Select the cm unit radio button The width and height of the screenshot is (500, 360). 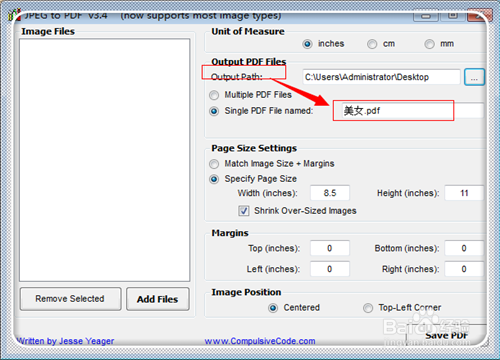tap(372, 44)
